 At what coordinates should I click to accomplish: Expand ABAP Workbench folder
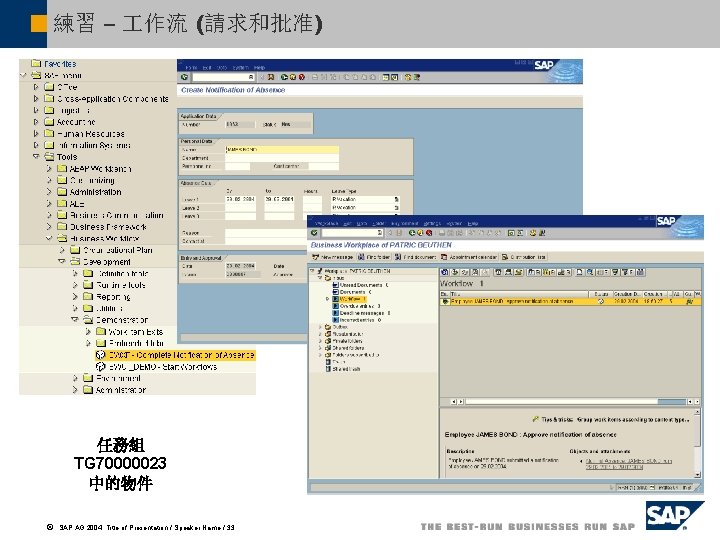pos(49,169)
